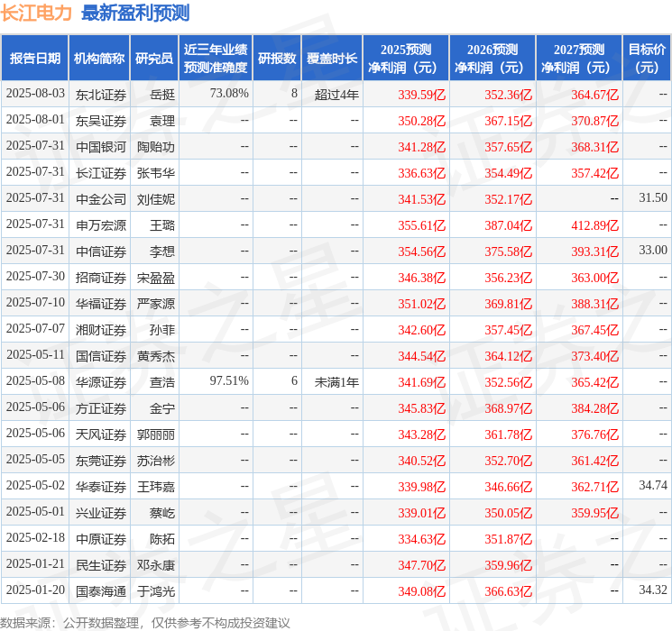This screenshot has height=631, width=672.
Task: Click target price 33.00
Action: [653, 250]
